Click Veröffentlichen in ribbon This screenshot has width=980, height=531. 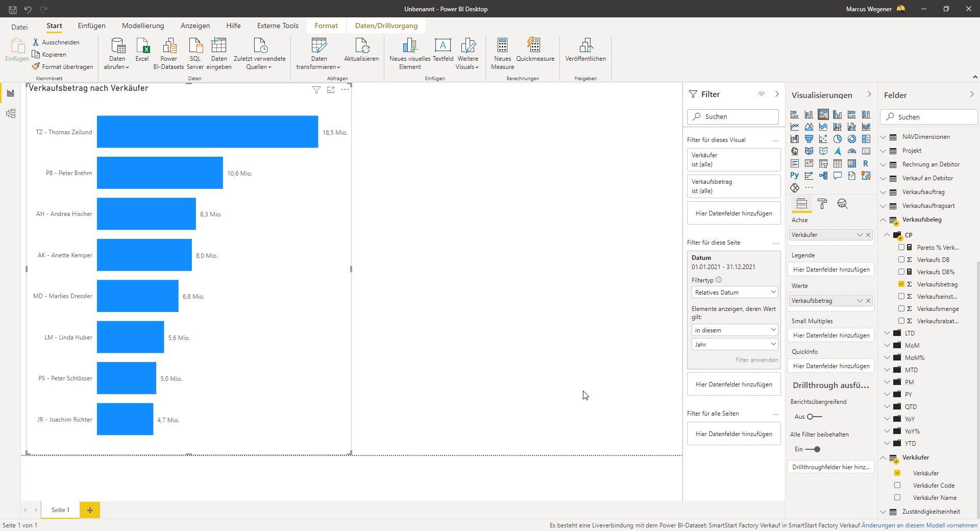(585, 50)
